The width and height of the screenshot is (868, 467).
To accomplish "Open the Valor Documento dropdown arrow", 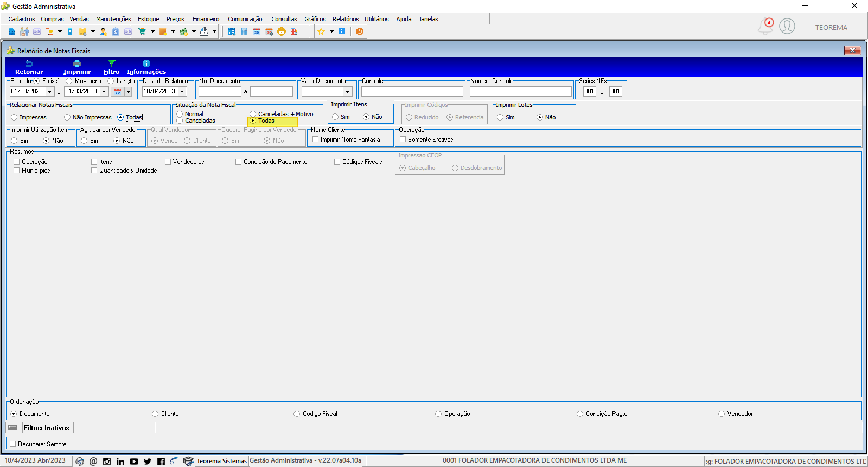I will [348, 92].
